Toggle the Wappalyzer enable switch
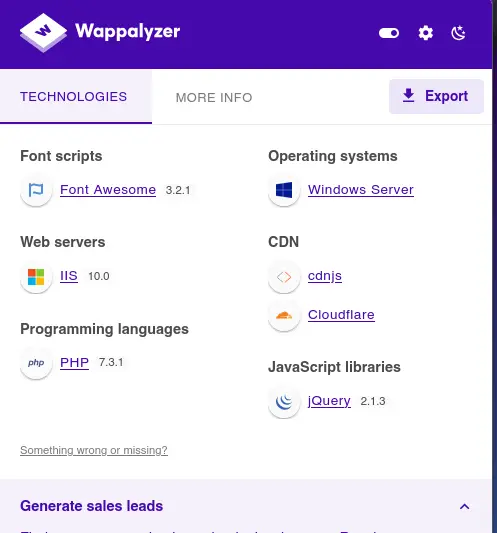 point(389,33)
